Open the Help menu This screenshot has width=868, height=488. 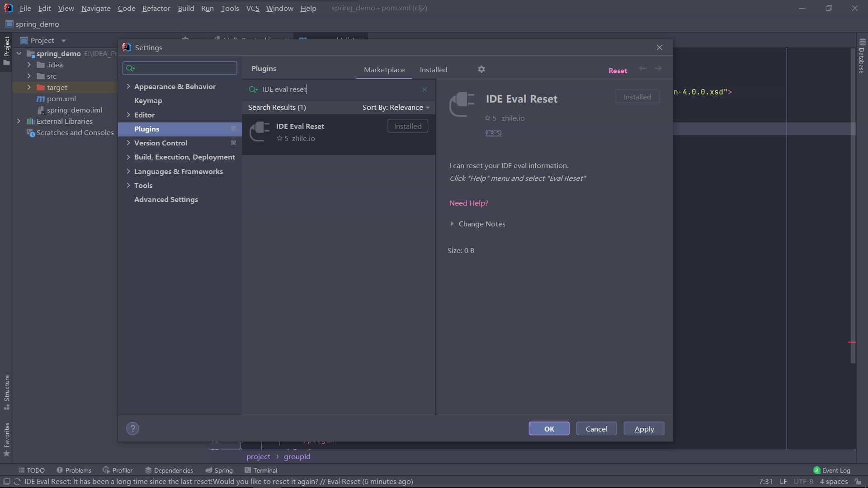click(308, 8)
